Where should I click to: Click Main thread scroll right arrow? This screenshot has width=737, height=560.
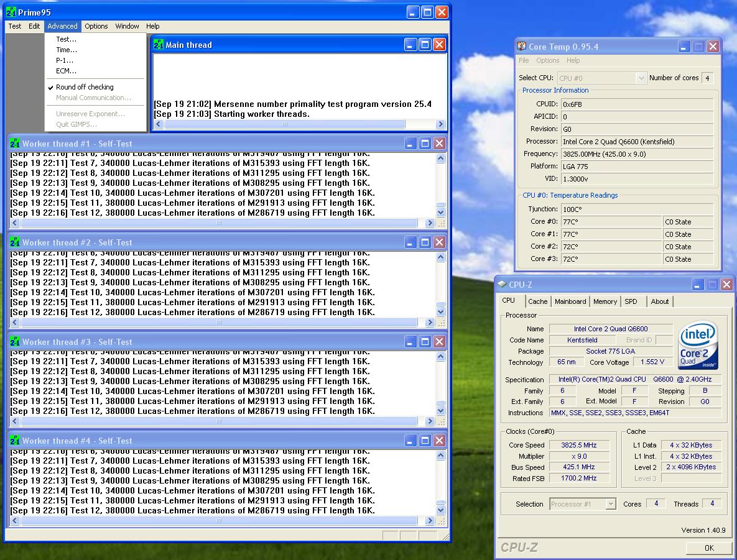pyautogui.click(x=440, y=124)
